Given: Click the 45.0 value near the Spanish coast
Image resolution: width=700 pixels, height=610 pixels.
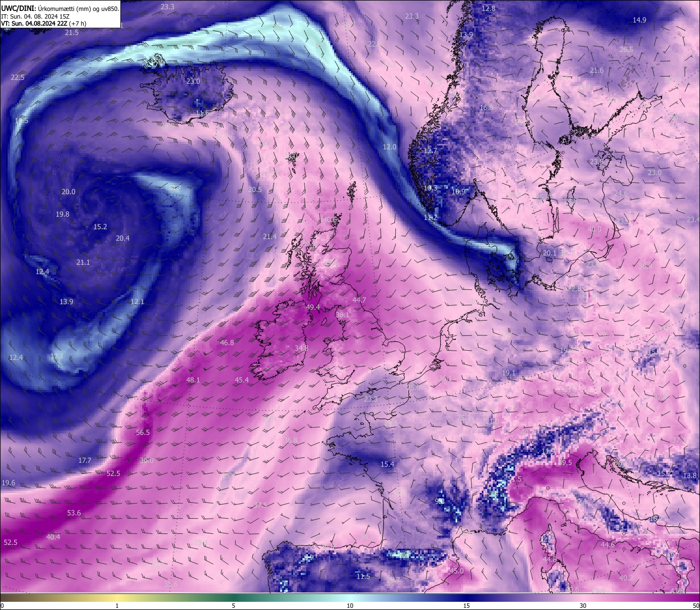Looking at the screenshot, I should point(457,571).
